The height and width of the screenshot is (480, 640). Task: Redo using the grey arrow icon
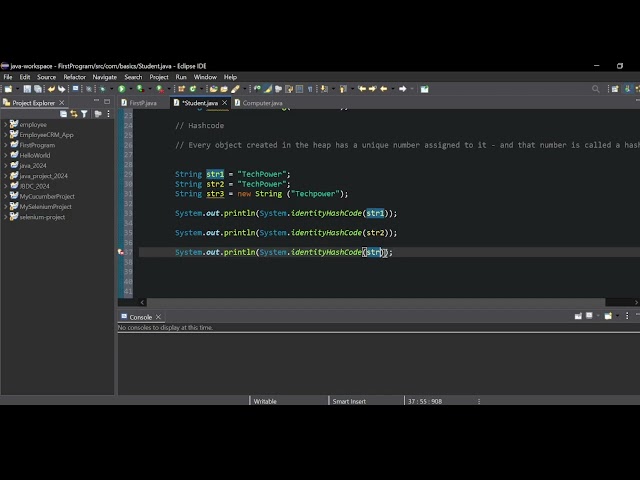click(62, 89)
